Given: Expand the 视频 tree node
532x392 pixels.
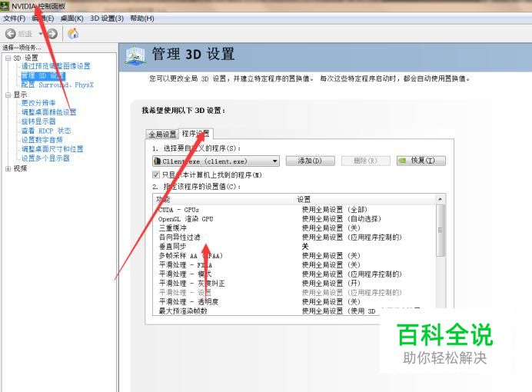Looking at the screenshot, I should point(8,168).
